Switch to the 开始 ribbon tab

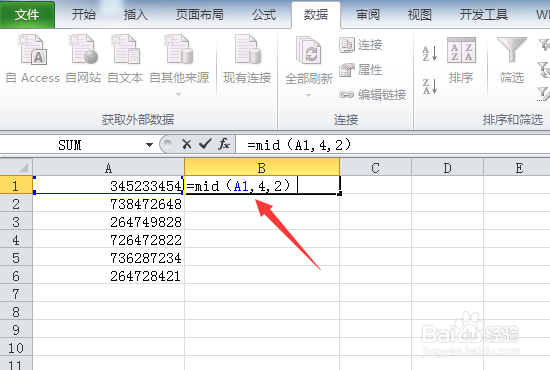point(83,15)
